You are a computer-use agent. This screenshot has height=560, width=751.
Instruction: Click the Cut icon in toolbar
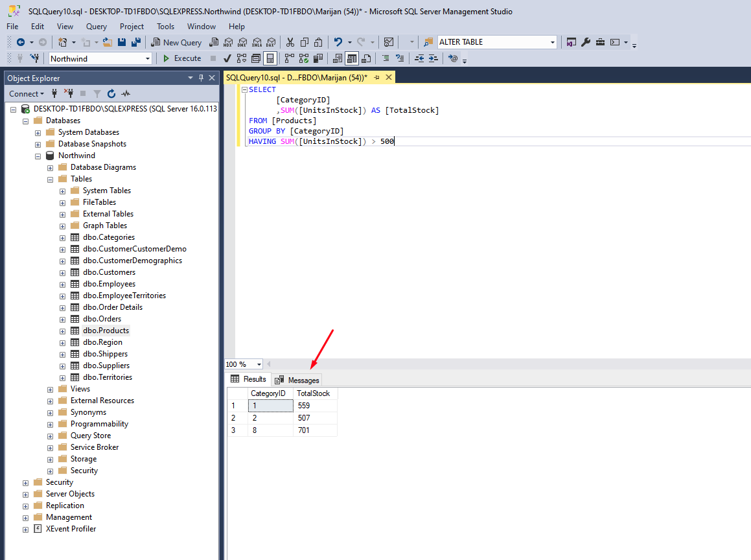(290, 42)
